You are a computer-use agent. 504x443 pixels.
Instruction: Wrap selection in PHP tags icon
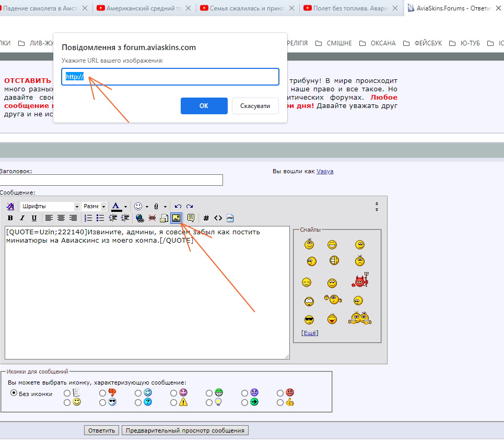click(230, 218)
